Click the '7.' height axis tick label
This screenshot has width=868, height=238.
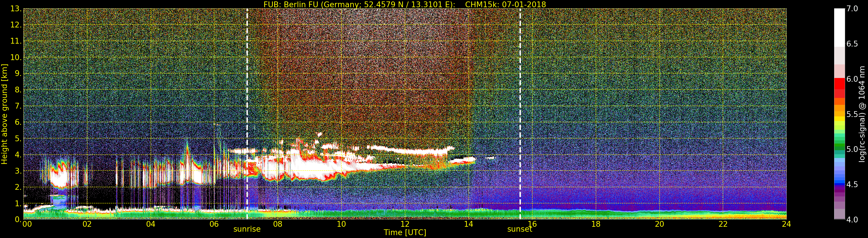18,106
